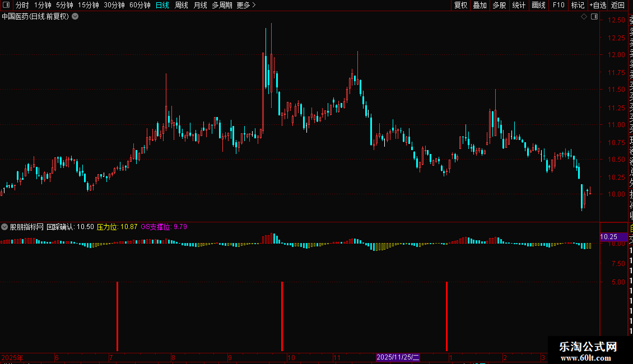
Task: Select the 15分钟 period
Action: (x=89, y=5)
